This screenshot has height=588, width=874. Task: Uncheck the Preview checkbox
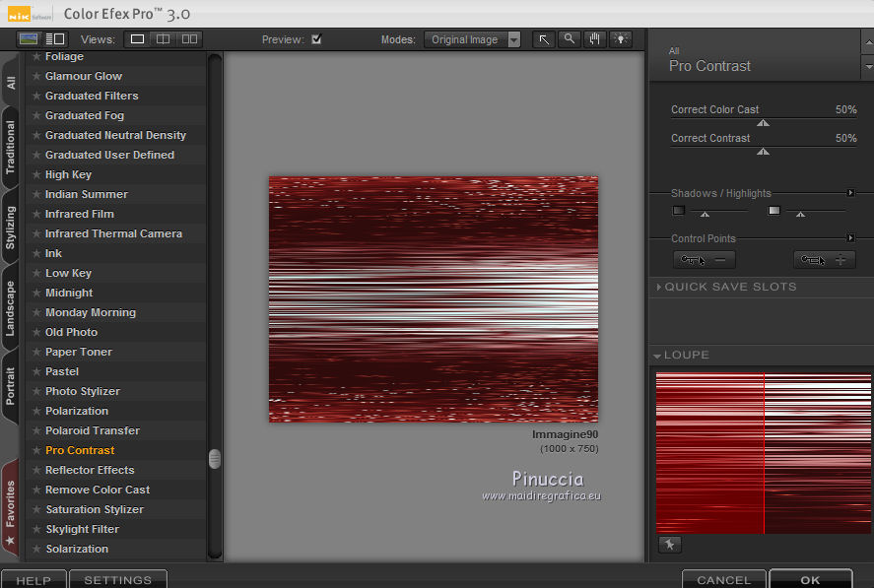[316, 39]
